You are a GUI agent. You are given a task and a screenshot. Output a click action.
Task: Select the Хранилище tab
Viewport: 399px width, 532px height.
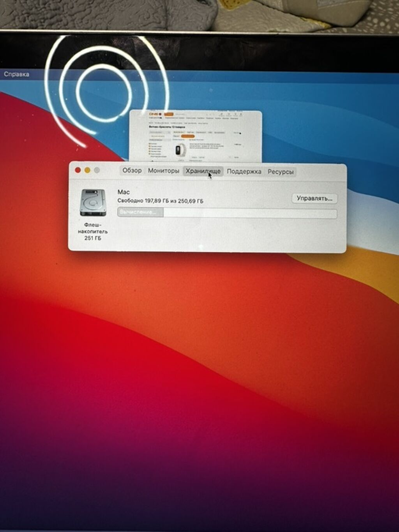[x=203, y=171]
